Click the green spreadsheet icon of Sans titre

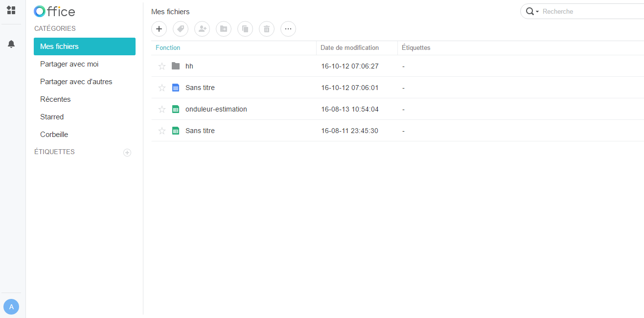[x=176, y=131]
